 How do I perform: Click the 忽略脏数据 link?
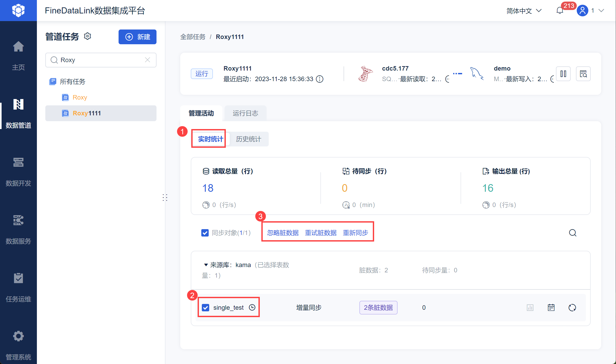283,233
